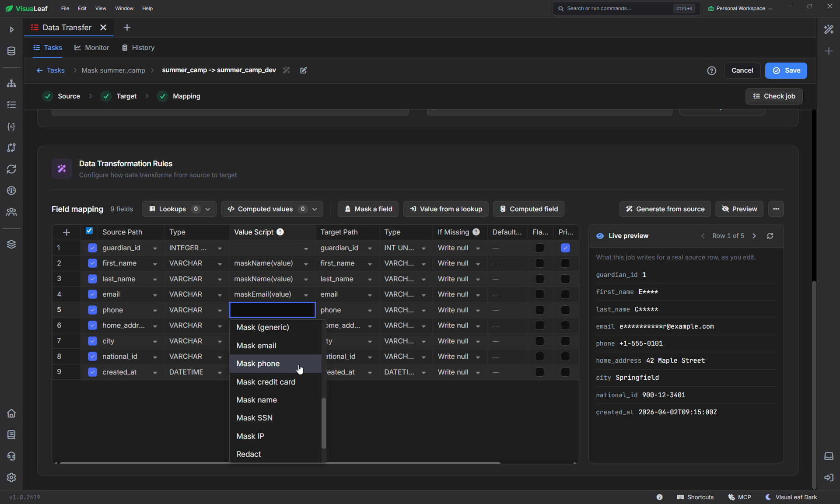Select Mask phone from the dropdown list
Image resolution: width=840 pixels, height=504 pixels.
coord(275,364)
